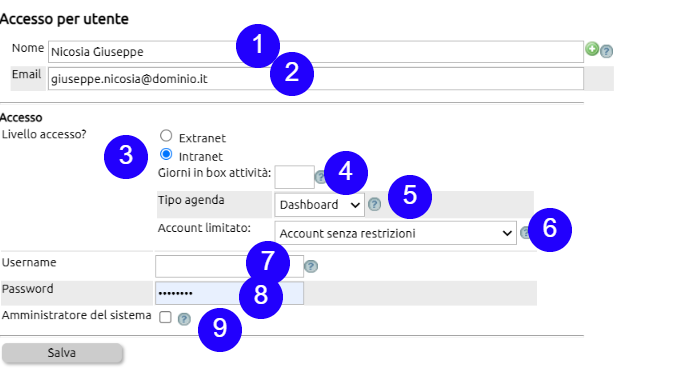Open the Tipo agenda Dashboard dropdown
This screenshot has width=685, height=377.
coord(319,204)
